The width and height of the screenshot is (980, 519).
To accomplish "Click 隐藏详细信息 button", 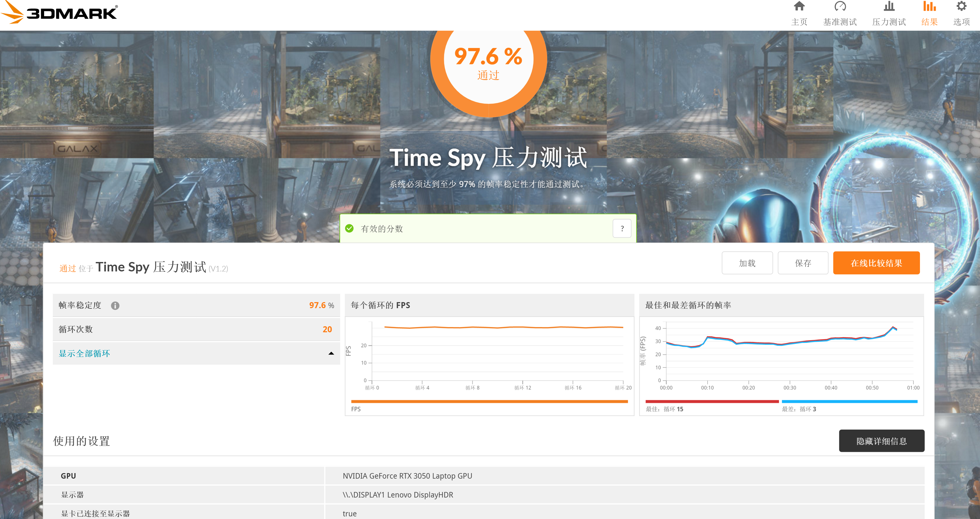I will coord(881,441).
